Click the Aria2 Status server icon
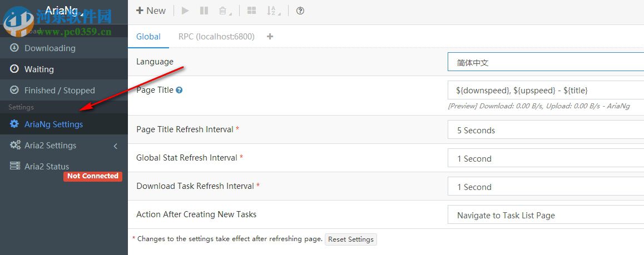 point(15,166)
